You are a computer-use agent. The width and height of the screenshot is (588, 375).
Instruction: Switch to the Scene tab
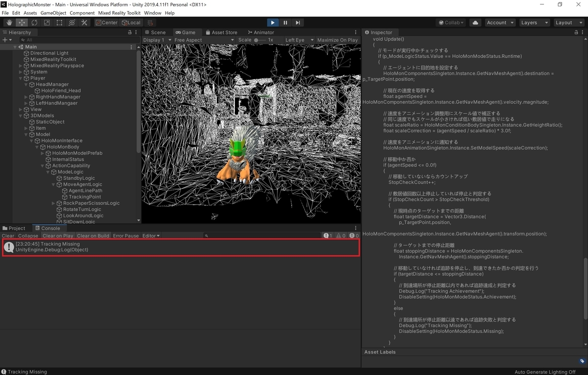(x=155, y=32)
